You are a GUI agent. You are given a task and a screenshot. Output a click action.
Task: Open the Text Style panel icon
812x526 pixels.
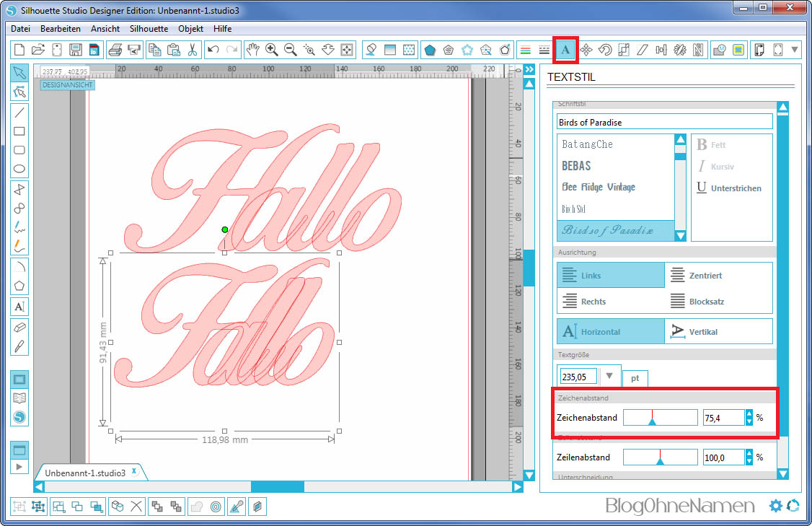pos(566,50)
